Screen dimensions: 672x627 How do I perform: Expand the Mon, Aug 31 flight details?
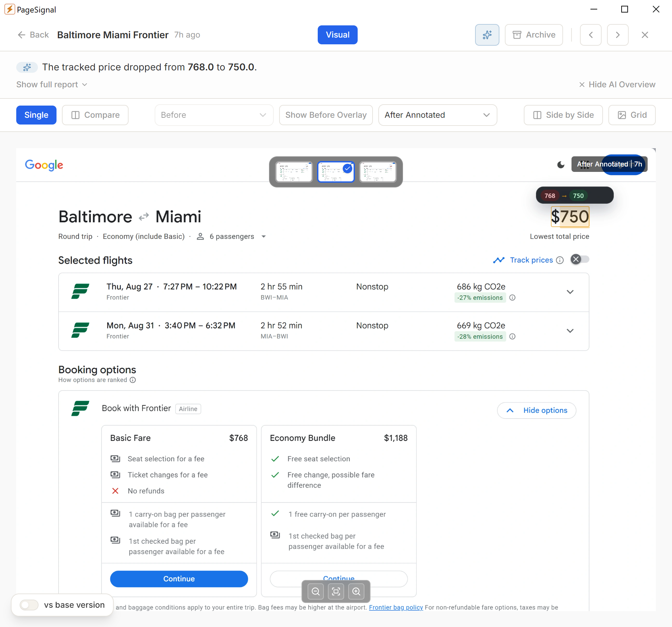570,331
